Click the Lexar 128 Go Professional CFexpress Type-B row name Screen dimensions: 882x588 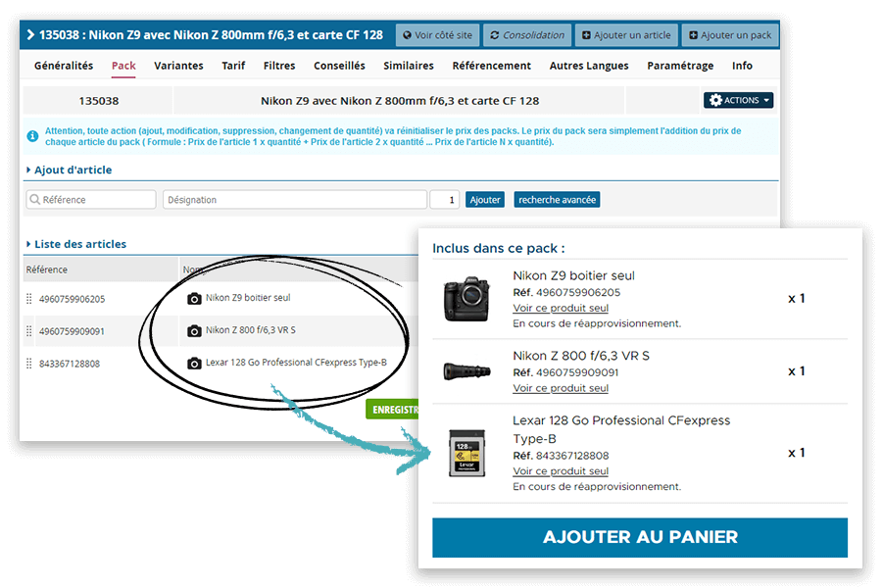296,363
